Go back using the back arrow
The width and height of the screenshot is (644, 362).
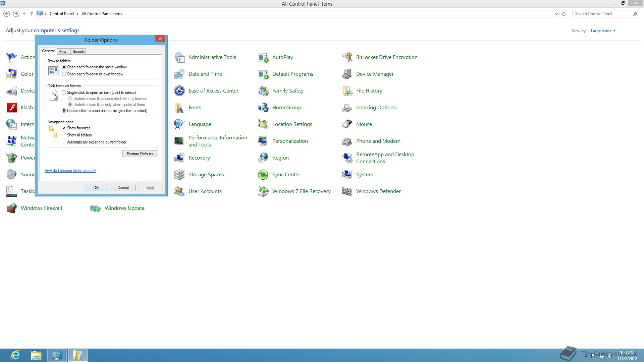[6, 14]
